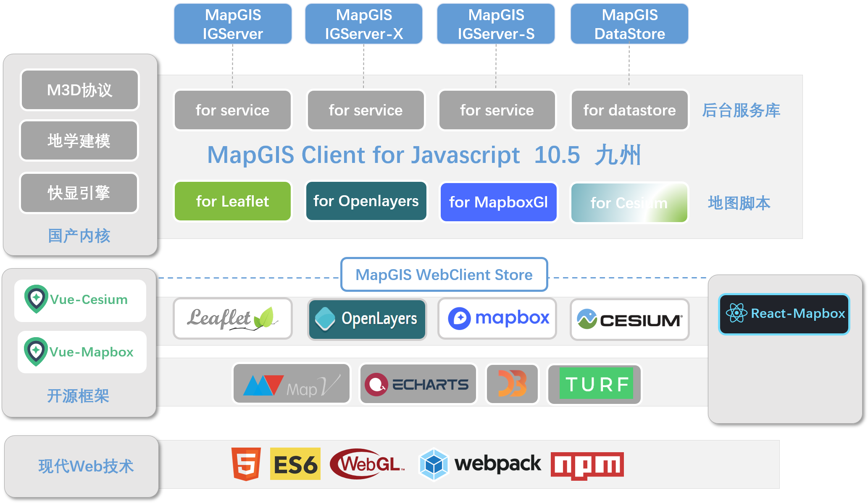Click the webpack cube logo

(x=434, y=464)
